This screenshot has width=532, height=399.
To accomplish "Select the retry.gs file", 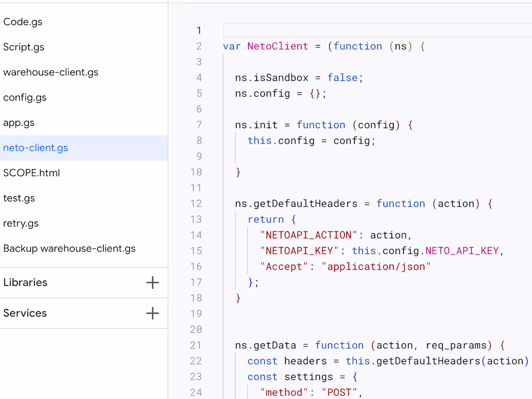I will tap(21, 223).
